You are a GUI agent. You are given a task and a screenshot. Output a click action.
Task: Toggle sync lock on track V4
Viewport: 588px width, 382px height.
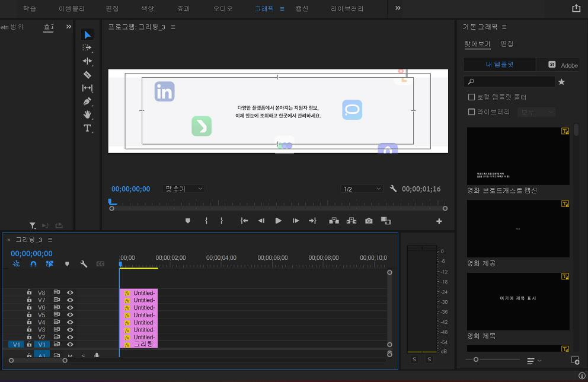[57, 321]
